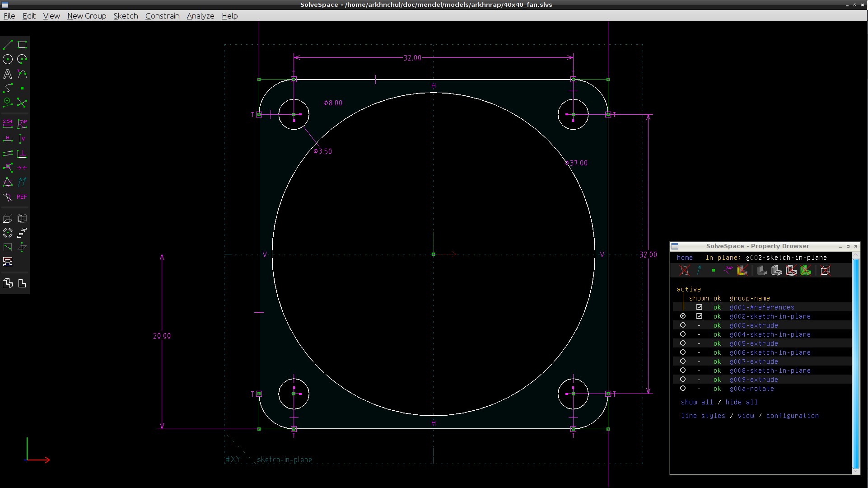Viewport: 868px width, 488px height.
Task: Toggle reference dimension with the REF tool
Action: [22, 197]
